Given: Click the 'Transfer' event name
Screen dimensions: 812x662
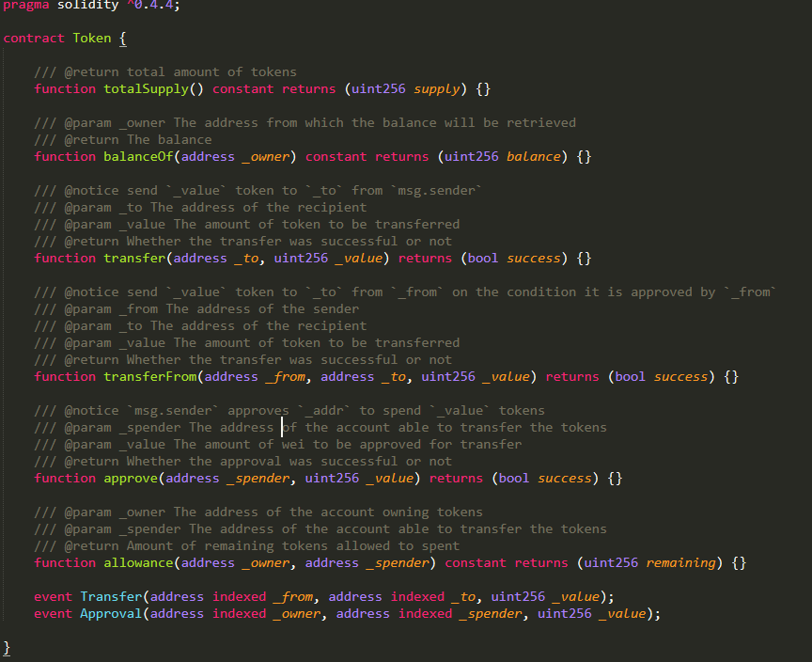Looking at the screenshot, I should pyautogui.click(x=111, y=597).
